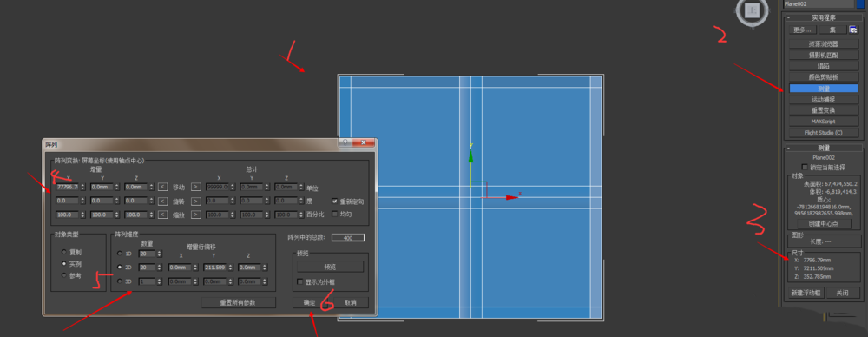Click the incremental move Z field
Image resolution: width=868 pixels, height=337 pixels.
[136, 187]
